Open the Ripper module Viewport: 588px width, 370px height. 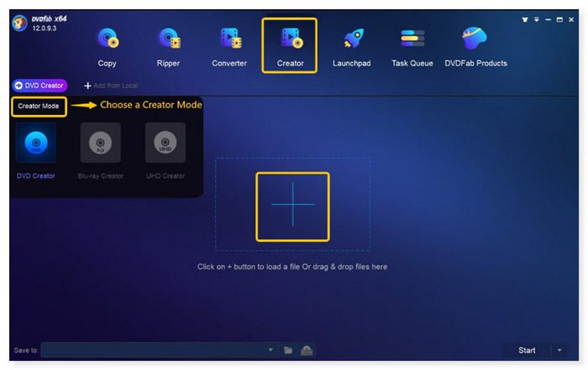tap(168, 46)
